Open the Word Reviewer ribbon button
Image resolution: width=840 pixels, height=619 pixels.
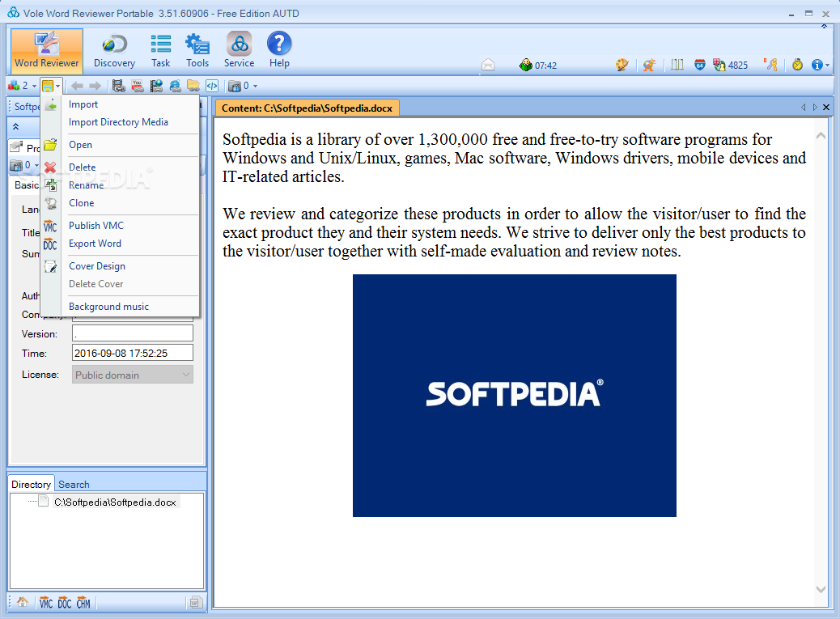(x=47, y=50)
